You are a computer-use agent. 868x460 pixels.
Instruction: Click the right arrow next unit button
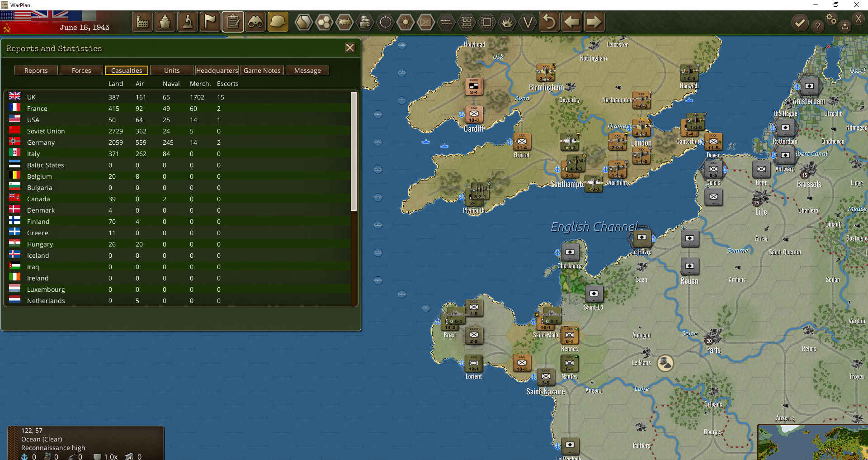[594, 22]
